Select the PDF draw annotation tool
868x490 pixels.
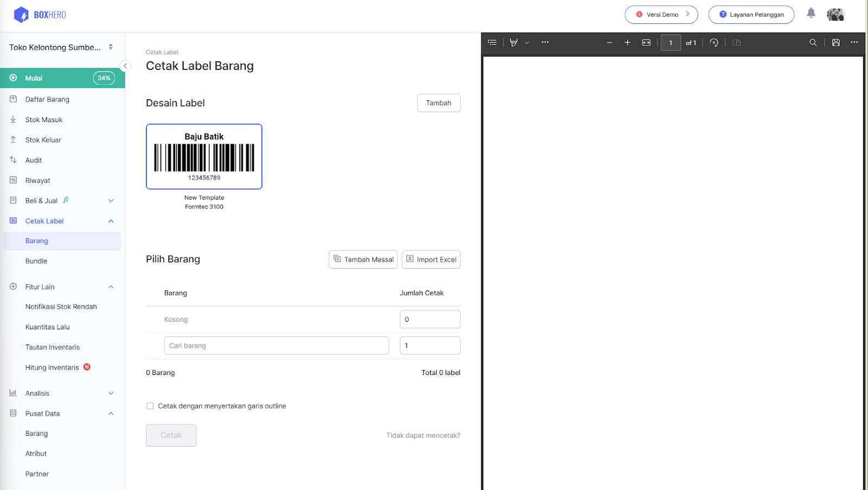(x=513, y=42)
